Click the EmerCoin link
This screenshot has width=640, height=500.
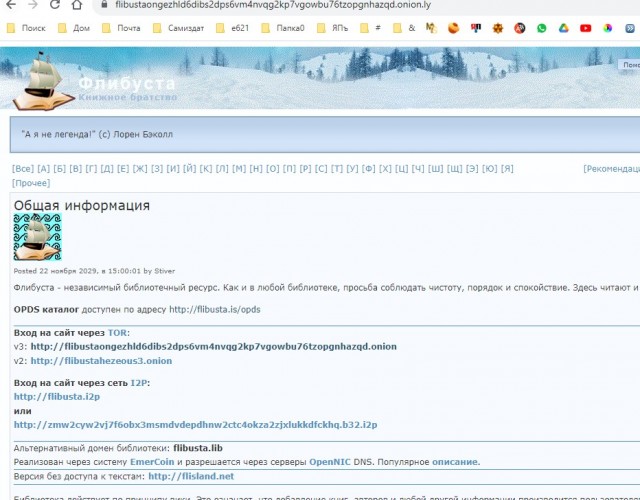[x=152, y=462]
